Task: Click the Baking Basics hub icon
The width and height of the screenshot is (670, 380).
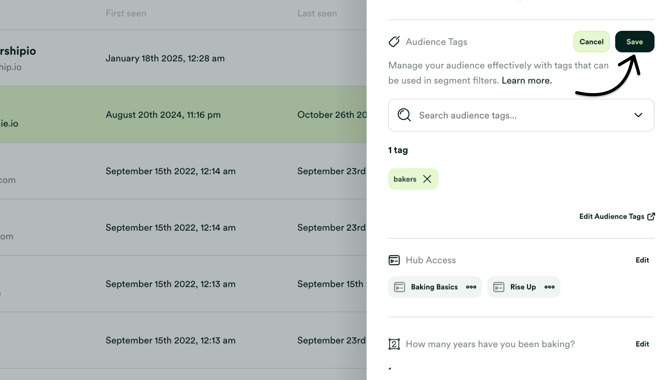Action: 399,287
